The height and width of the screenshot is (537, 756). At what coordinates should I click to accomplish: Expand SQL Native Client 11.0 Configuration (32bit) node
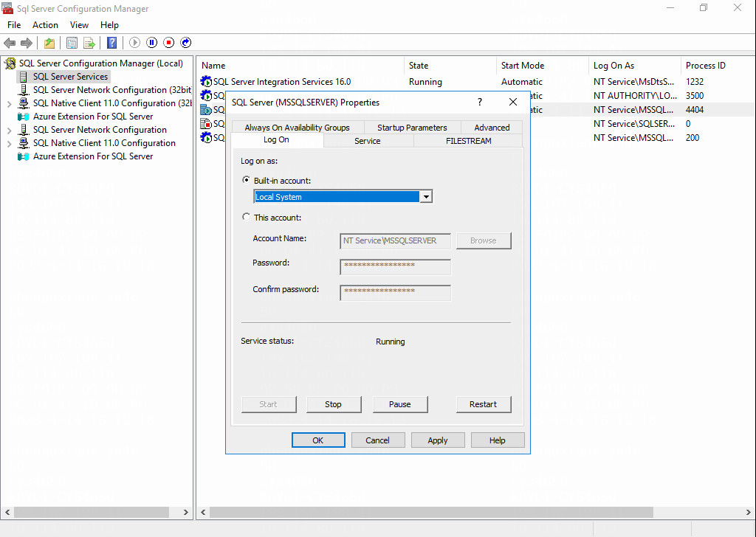point(9,103)
